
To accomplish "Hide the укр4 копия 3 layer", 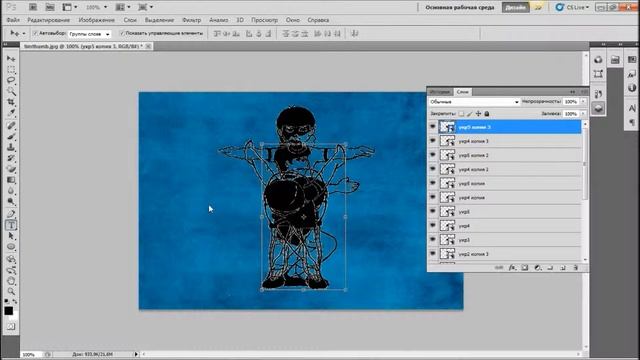I will point(433,141).
